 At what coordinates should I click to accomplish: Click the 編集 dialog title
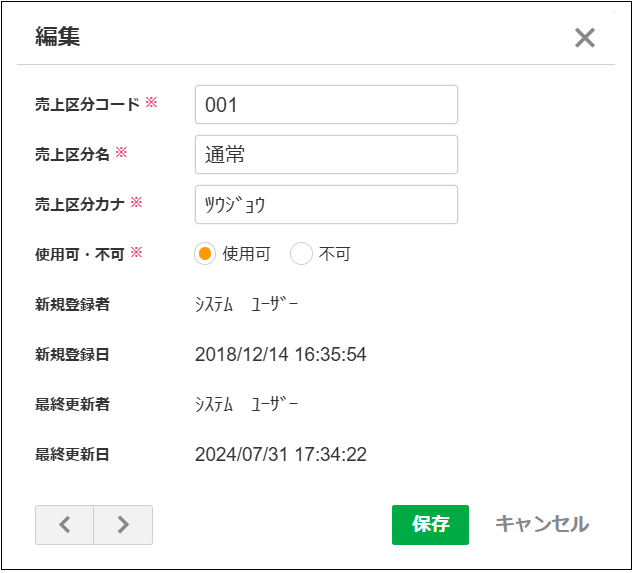point(58,37)
